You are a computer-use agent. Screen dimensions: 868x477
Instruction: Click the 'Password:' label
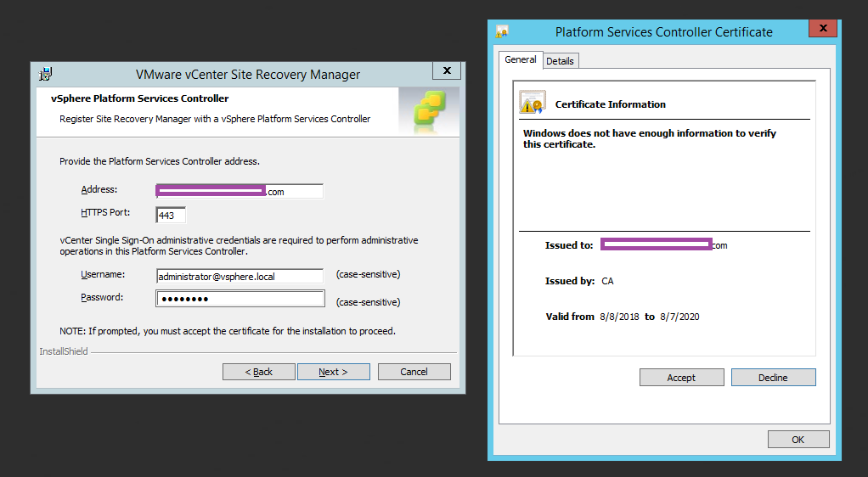(x=102, y=297)
